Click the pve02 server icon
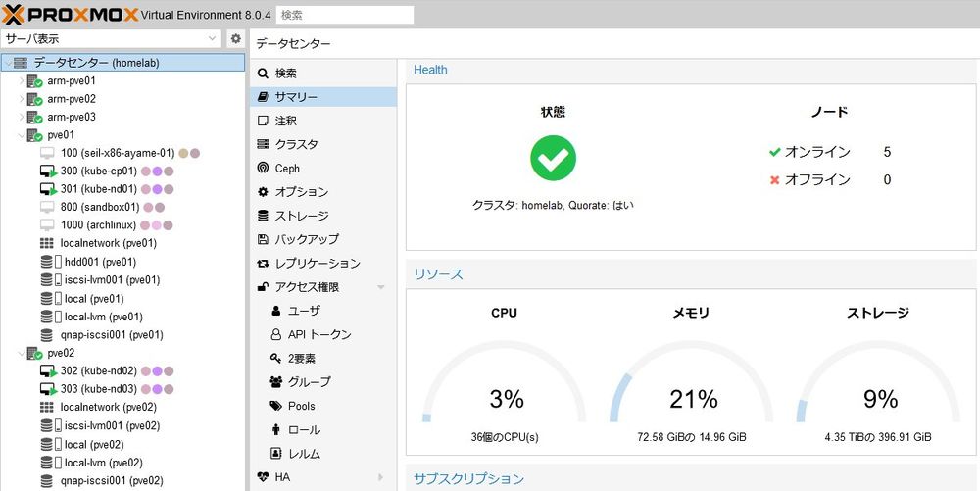 (x=34, y=354)
